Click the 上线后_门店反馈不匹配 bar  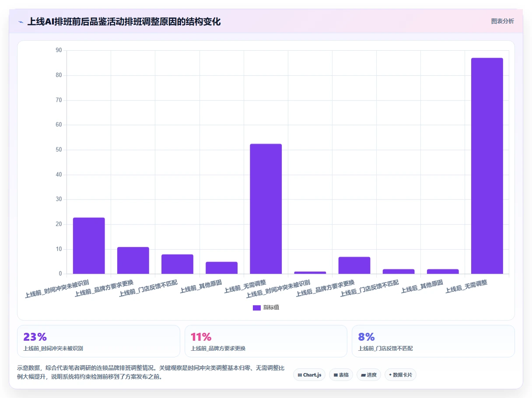click(399, 272)
